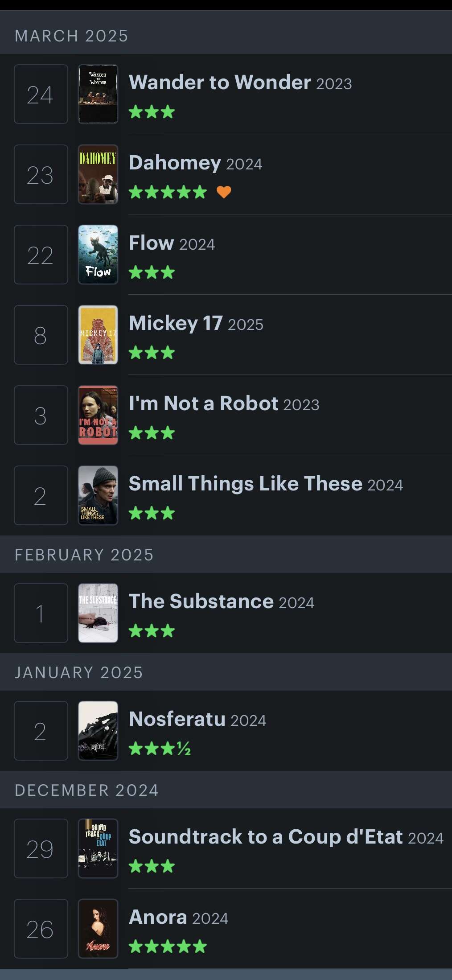Tap Dahomey's five-star rating
Screen dimensions: 452x980
click(x=168, y=192)
